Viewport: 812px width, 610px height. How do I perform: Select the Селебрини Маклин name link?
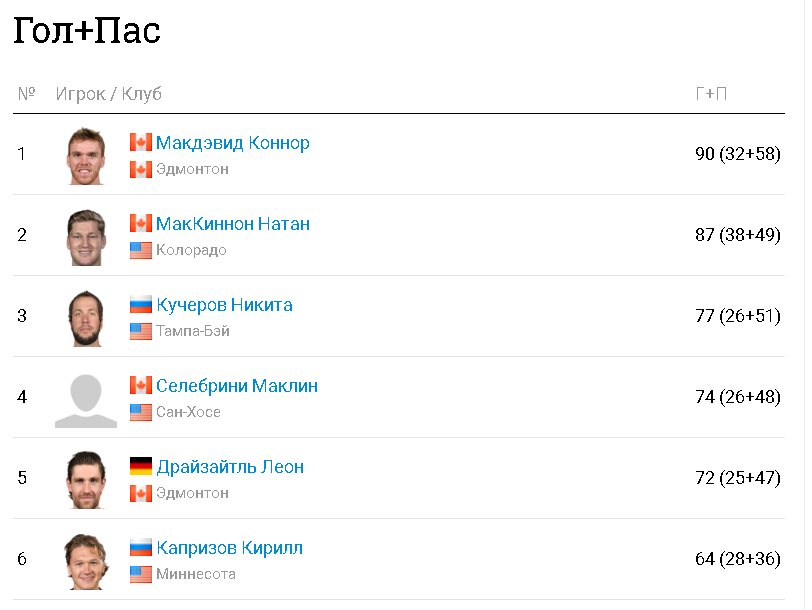237,386
